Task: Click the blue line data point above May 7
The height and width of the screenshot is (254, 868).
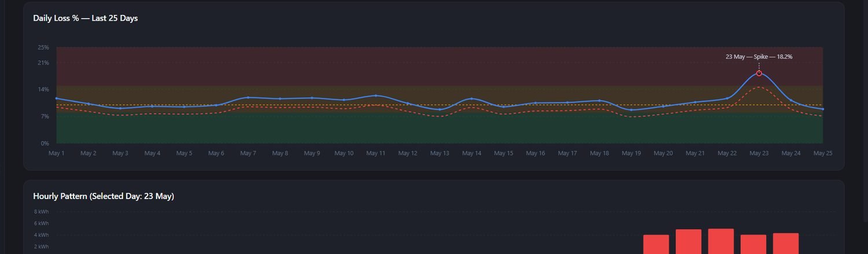Action: [248, 97]
